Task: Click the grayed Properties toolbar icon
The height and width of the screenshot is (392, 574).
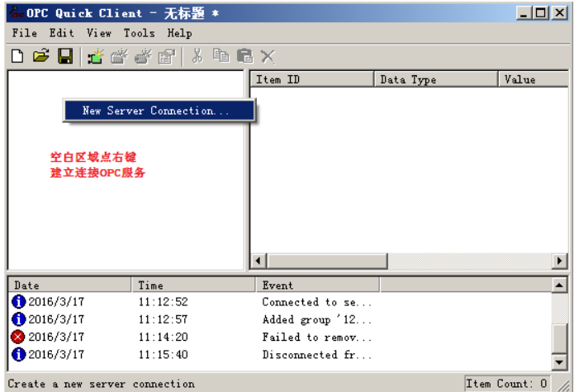Action: point(167,57)
